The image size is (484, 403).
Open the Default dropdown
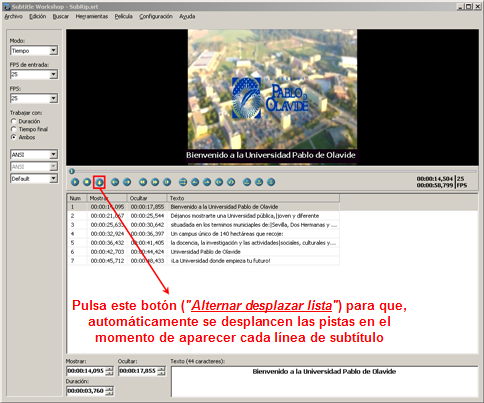click(x=34, y=179)
